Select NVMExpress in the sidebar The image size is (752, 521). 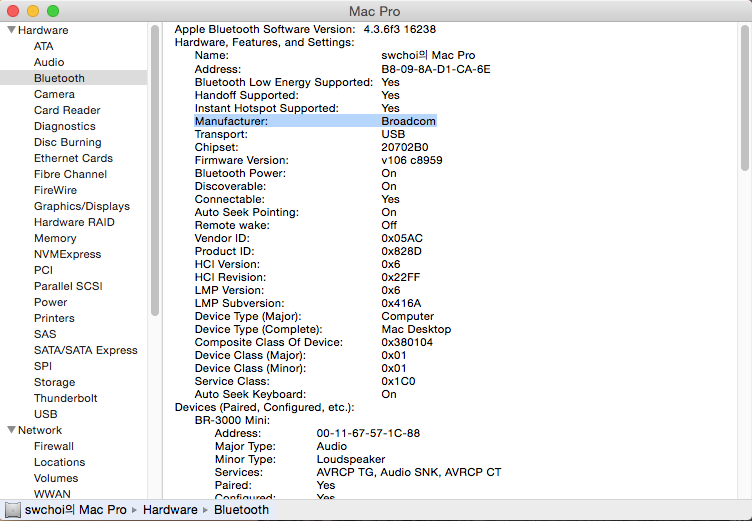coord(68,254)
